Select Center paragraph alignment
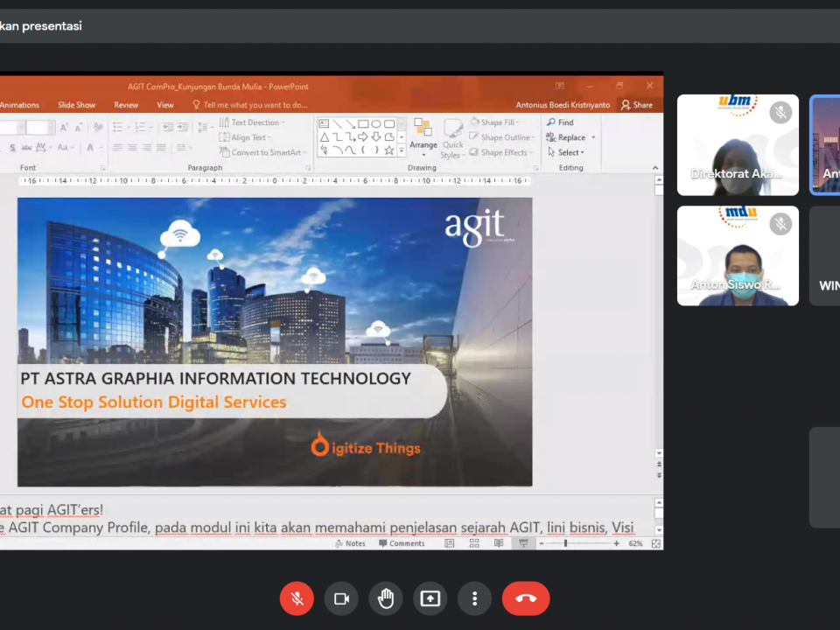This screenshot has height=630, width=840. [x=132, y=147]
